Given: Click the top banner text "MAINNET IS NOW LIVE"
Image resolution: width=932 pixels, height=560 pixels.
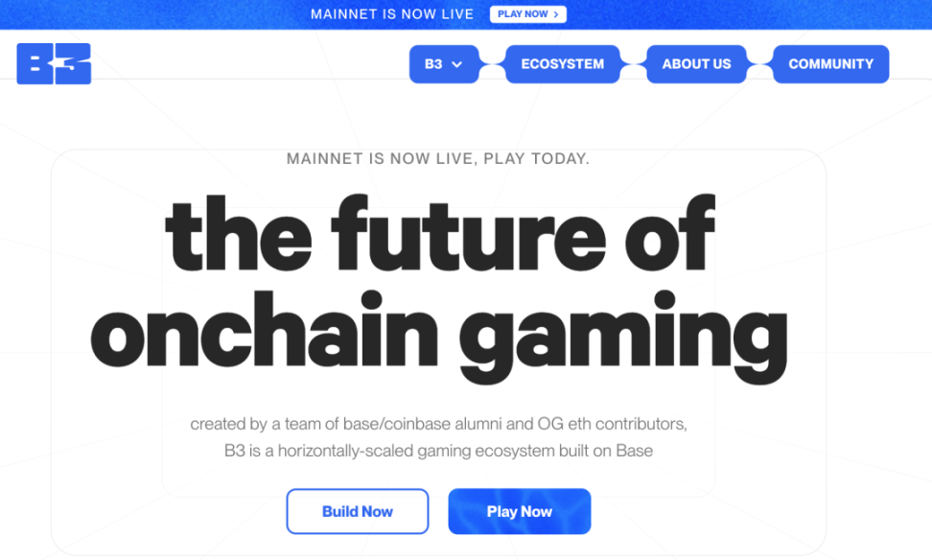Looking at the screenshot, I should (x=392, y=14).
